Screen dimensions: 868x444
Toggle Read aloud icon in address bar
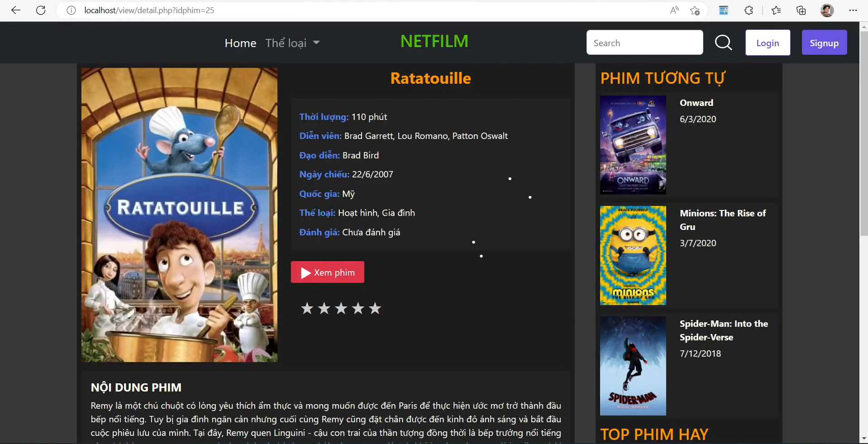click(674, 10)
